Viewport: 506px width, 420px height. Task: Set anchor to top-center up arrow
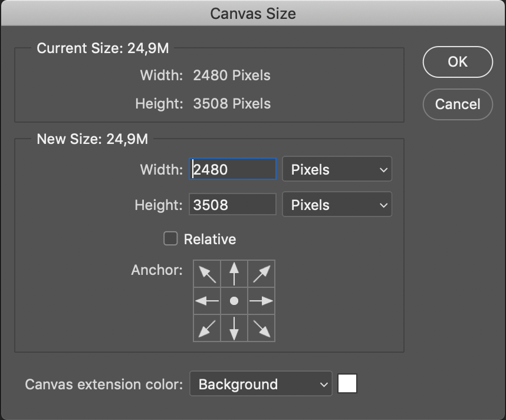[x=234, y=274]
